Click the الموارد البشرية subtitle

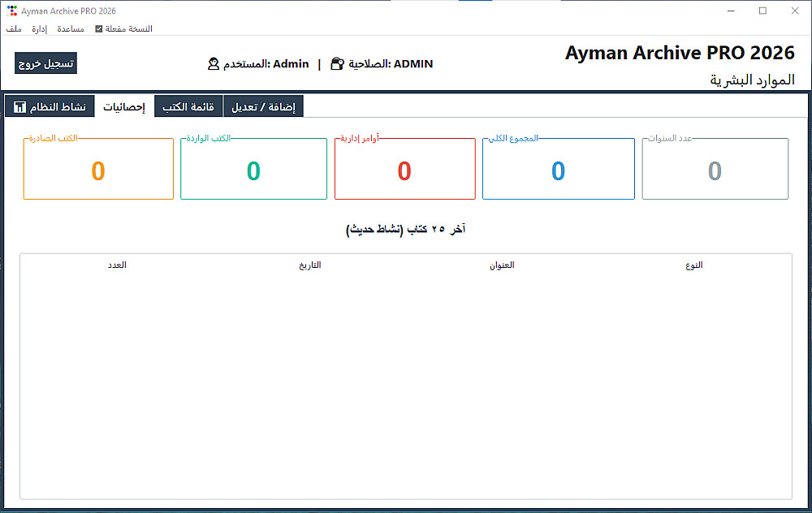(753, 80)
